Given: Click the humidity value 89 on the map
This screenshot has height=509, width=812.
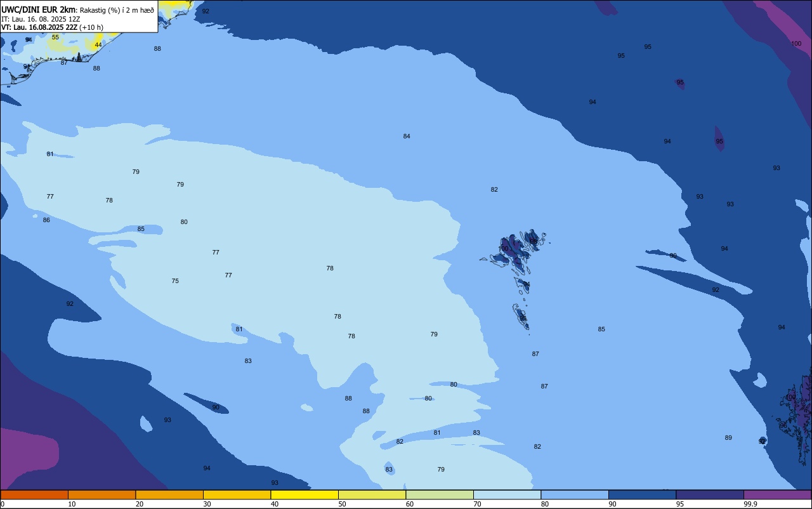Looking at the screenshot, I should point(728,438).
